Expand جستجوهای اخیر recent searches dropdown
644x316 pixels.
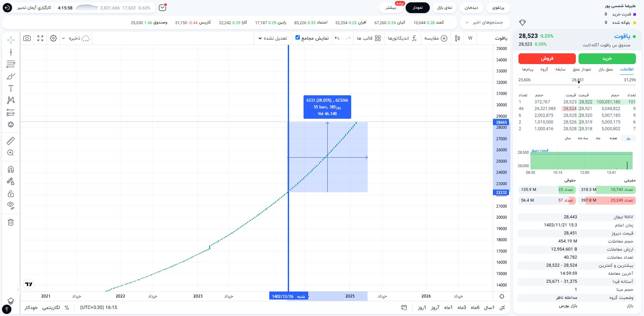tap(485, 22)
